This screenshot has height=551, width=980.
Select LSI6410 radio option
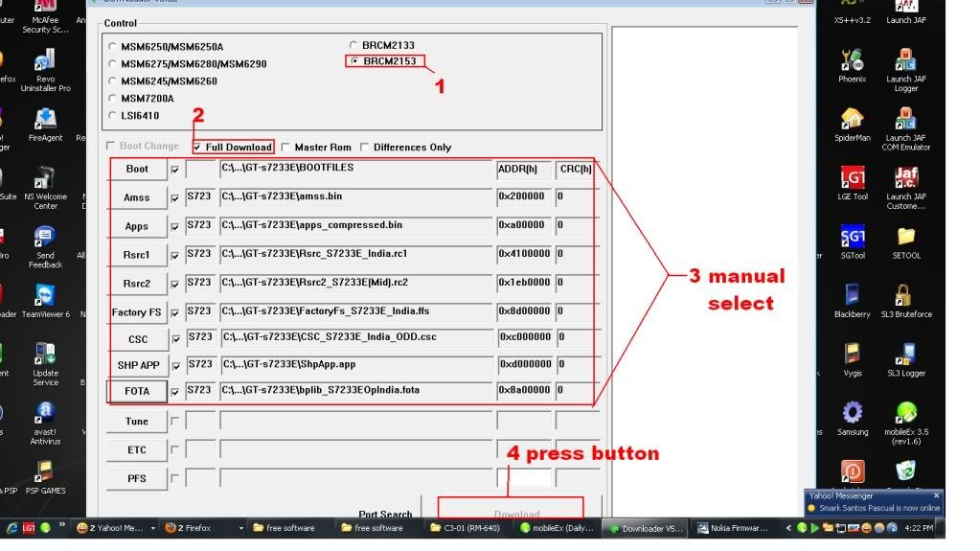coord(112,115)
